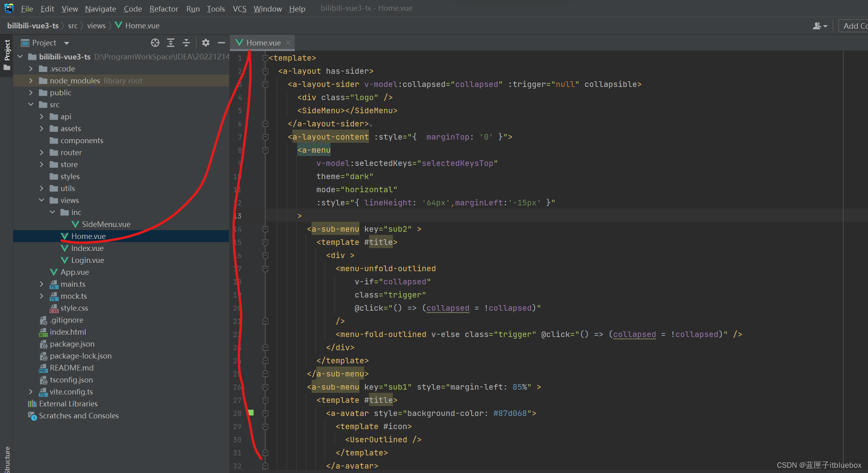Open Project panel settings gear

[x=206, y=43]
